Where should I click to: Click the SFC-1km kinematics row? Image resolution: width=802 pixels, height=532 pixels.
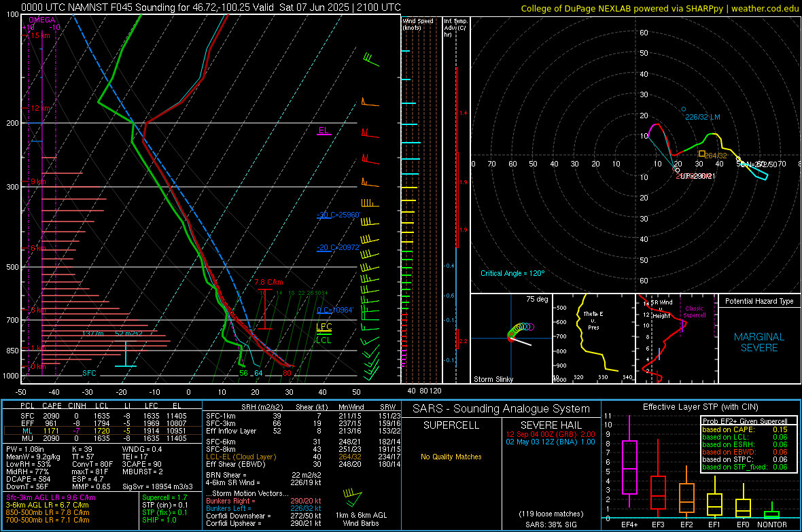pyautogui.click(x=303, y=416)
